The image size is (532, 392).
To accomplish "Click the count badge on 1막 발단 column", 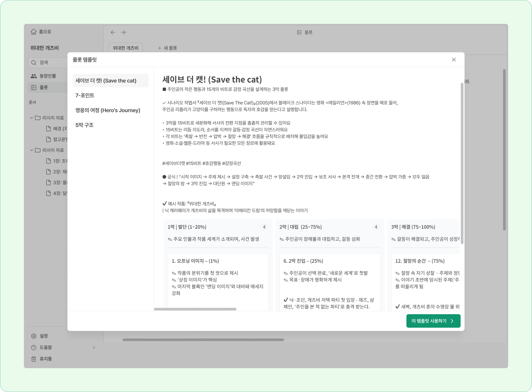I will tap(264, 227).
